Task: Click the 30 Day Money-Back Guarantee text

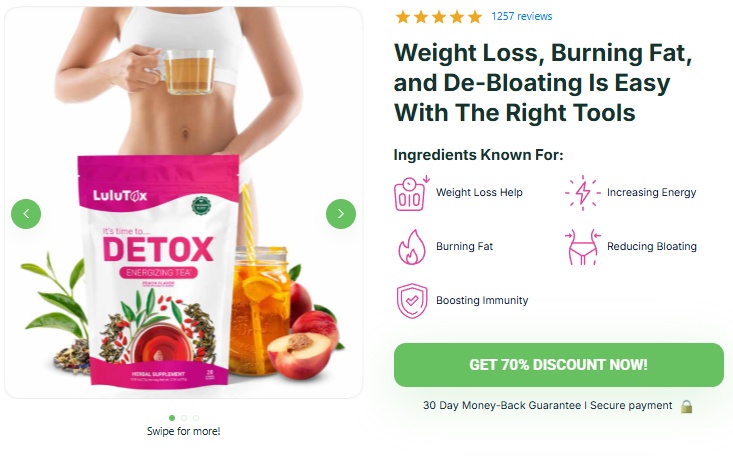Action: point(502,406)
